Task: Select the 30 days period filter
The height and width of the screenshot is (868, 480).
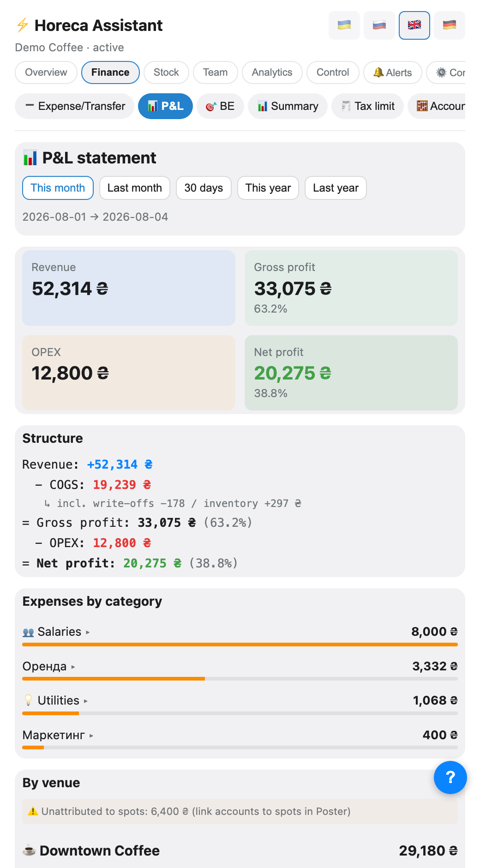Action: coord(204,188)
